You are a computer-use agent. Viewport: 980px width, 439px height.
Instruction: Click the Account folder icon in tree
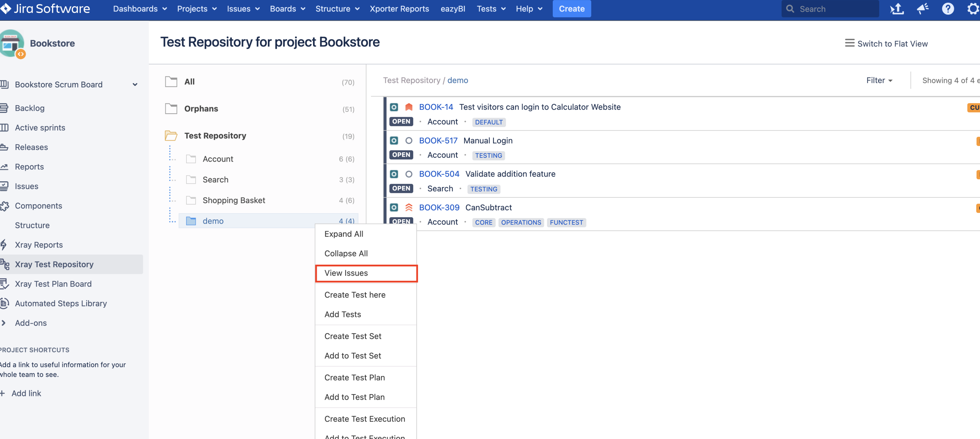pyautogui.click(x=191, y=159)
